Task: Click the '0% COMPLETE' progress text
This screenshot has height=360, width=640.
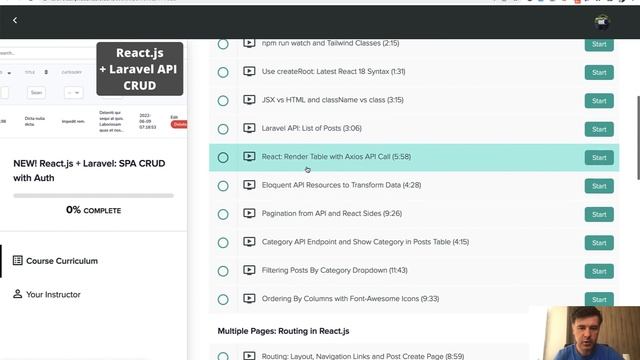Action: click(93, 210)
